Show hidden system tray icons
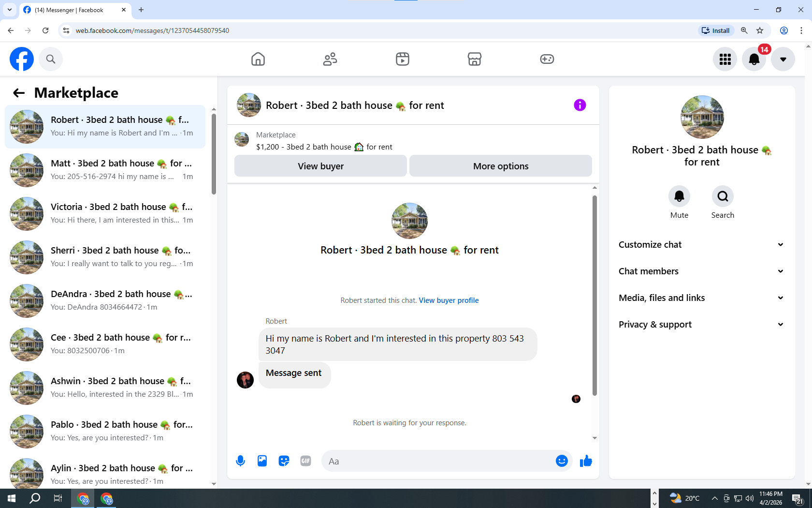Viewport: 812px width, 508px height. (x=714, y=498)
